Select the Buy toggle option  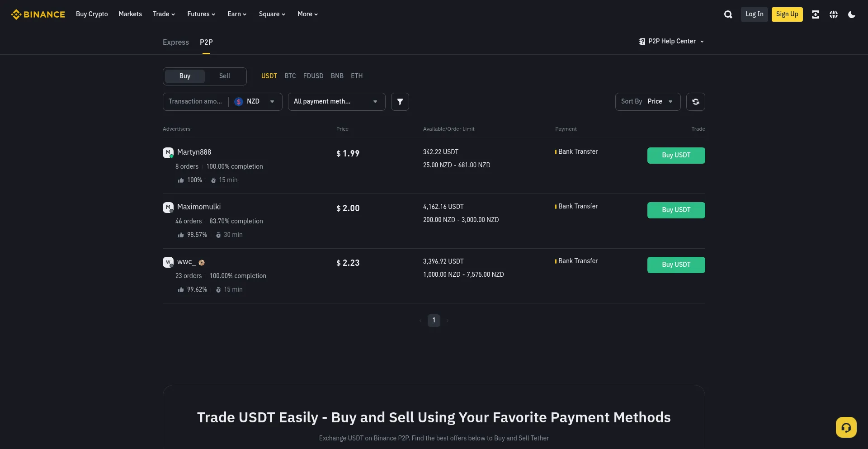pyautogui.click(x=184, y=76)
